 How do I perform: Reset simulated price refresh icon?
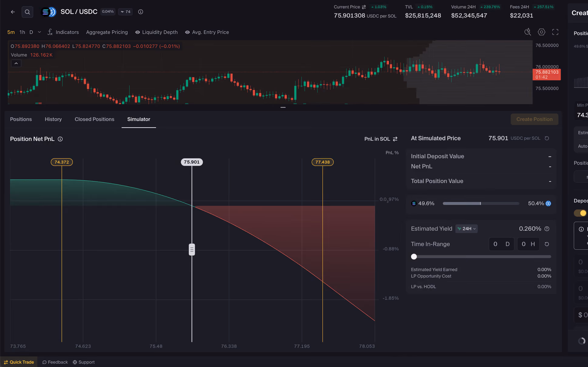pyautogui.click(x=547, y=138)
